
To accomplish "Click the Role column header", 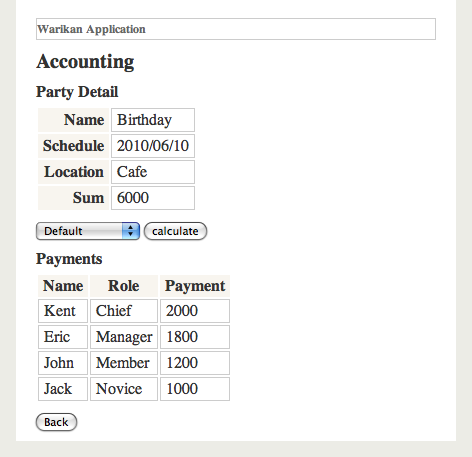I will pos(124,286).
